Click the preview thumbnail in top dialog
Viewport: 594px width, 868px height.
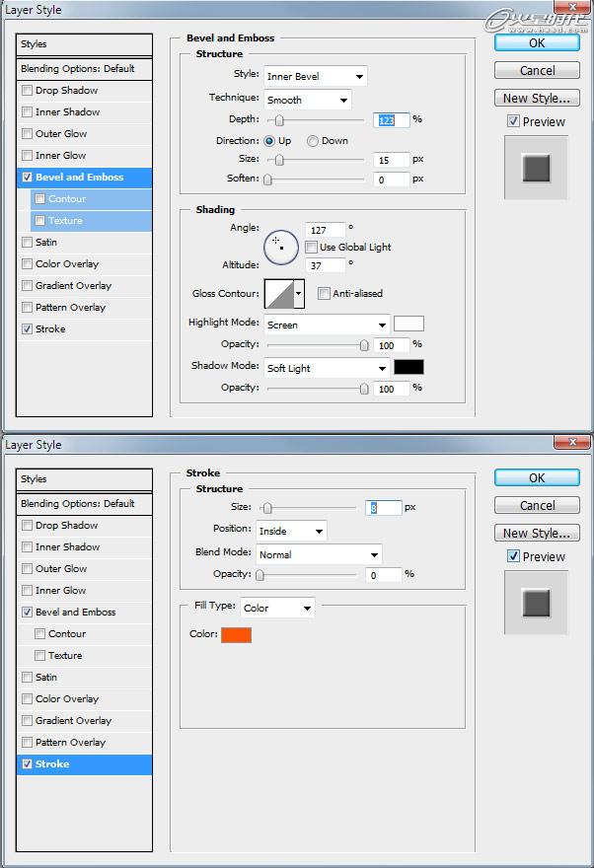pyautogui.click(x=536, y=168)
